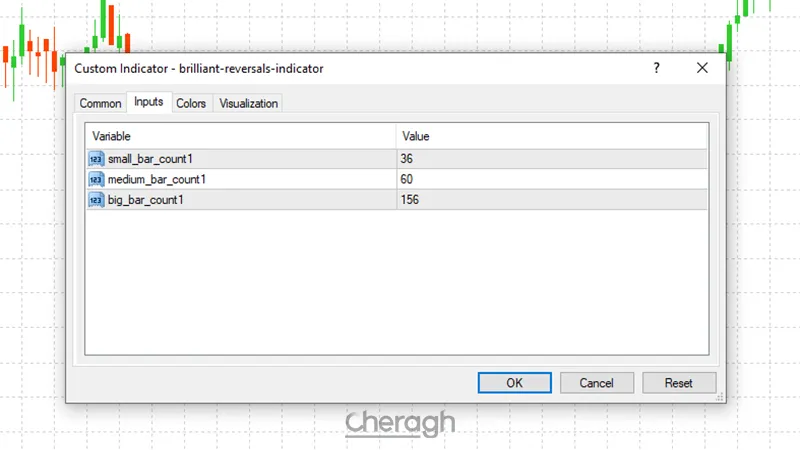Viewport: 800px width, 450px height.
Task: Close the Custom Indicator dialog
Action: pos(702,68)
